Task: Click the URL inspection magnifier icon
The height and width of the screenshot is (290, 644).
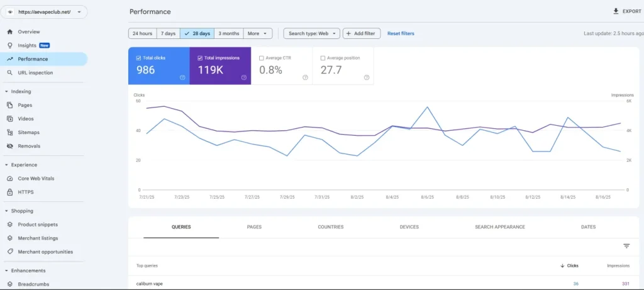Action: pos(10,73)
